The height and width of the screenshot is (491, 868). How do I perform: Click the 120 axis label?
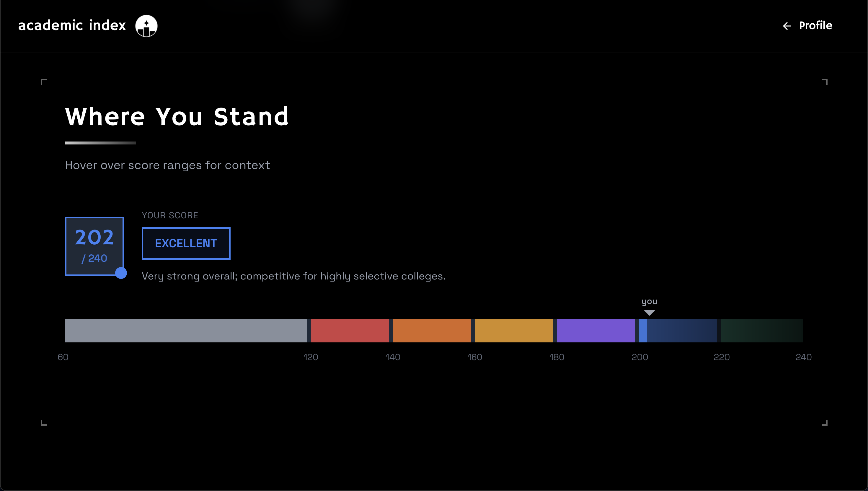(311, 357)
